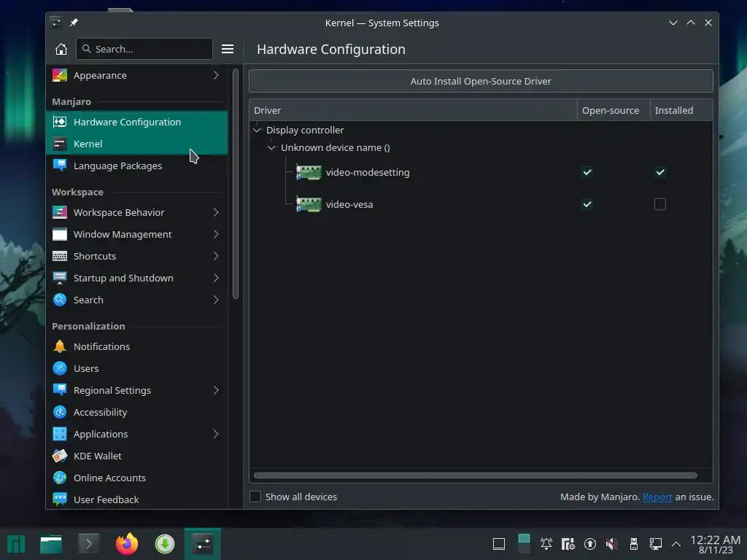Open the clock showing 12:22 AM
The width and height of the screenshot is (747, 560).
(715, 544)
